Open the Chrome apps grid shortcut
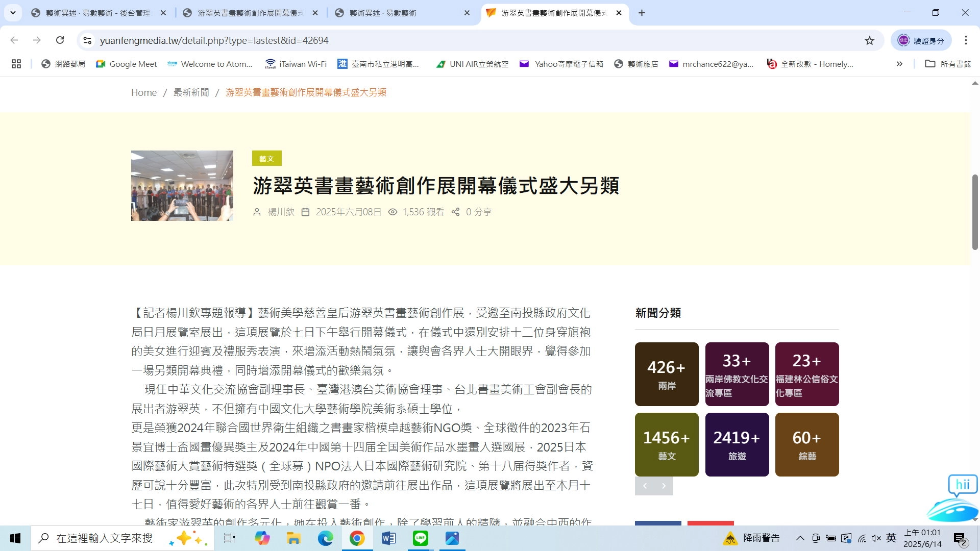The width and height of the screenshot is (980, 551). (16, 64)
